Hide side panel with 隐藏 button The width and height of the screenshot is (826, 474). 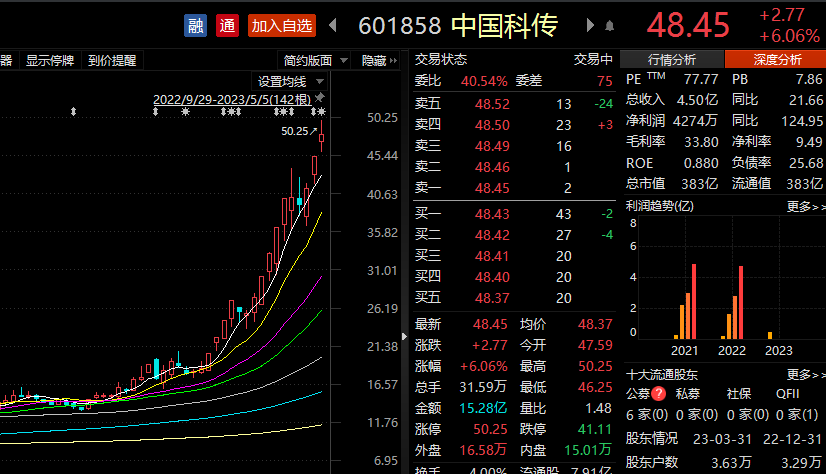click(379, 61)
